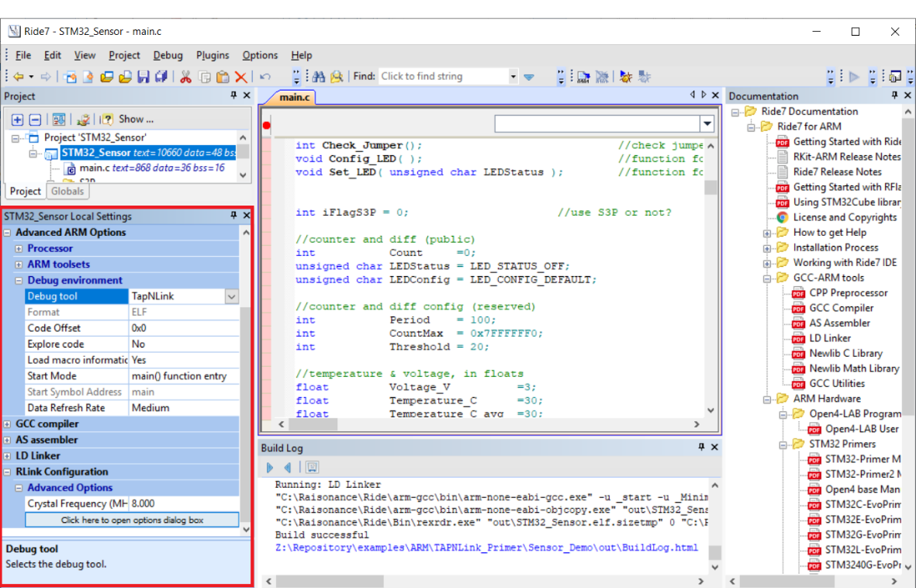The width and height of the screenshot is (916, 588).
Task: Switch to the Globals tab
Action: [67, 191]
